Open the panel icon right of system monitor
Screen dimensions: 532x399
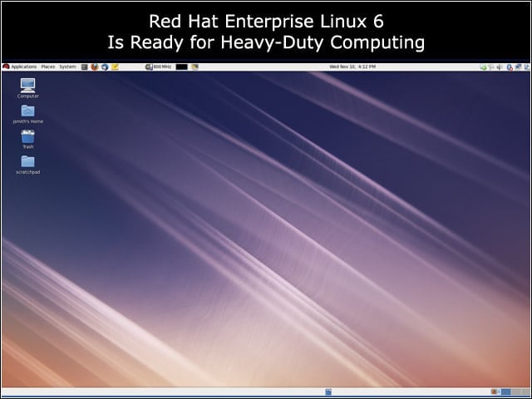[195, 66]
